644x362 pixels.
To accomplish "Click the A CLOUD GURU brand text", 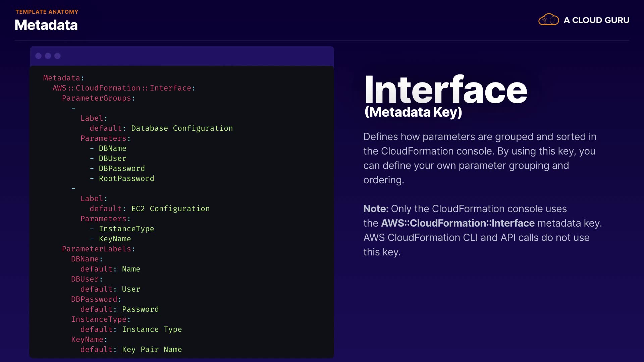I will [596, 20].
